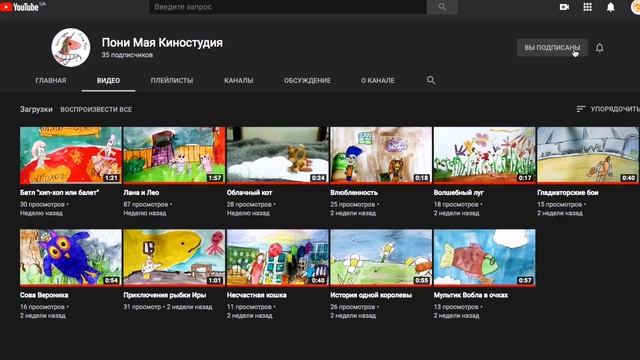The width and height of the screenshot is (640, 360).
Task: Click the ВЫ ПОДПИСАНЫ button
Action: tap(552, 48)
